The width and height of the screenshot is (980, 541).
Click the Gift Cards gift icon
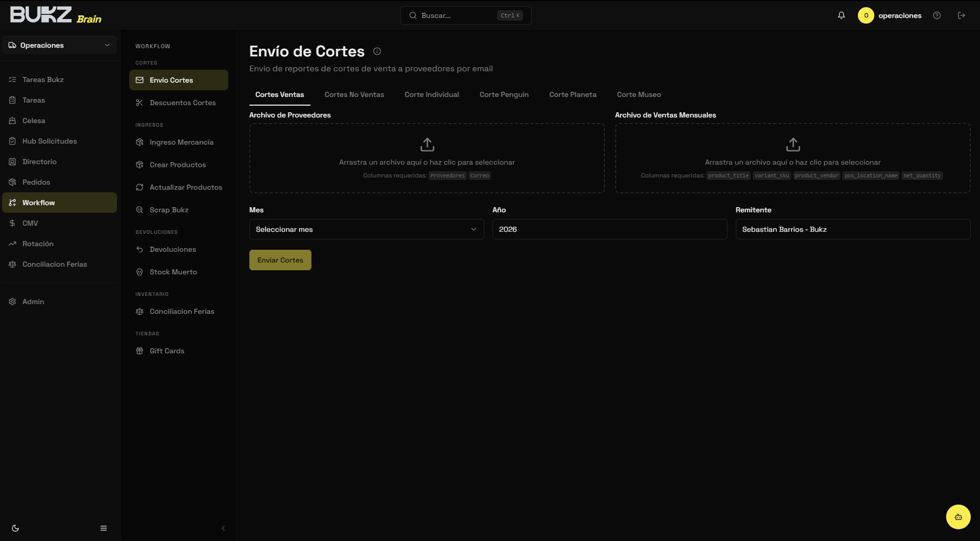[x=140, y=351]
